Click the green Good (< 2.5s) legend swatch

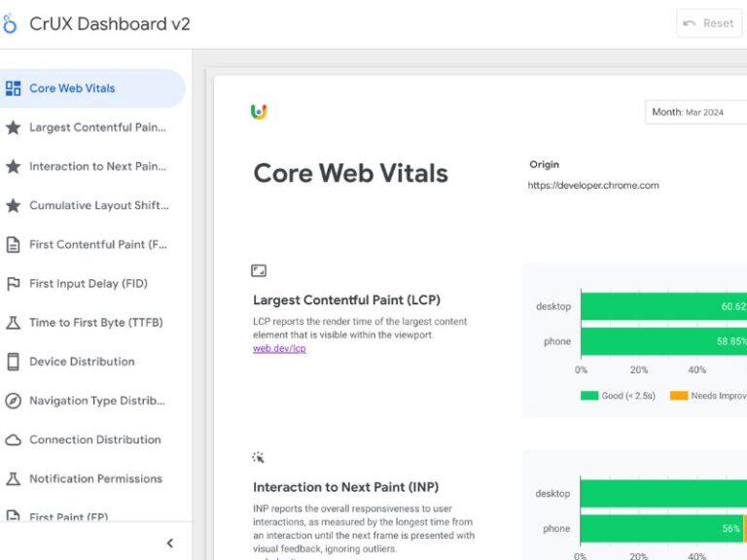[x=589, y=396]
